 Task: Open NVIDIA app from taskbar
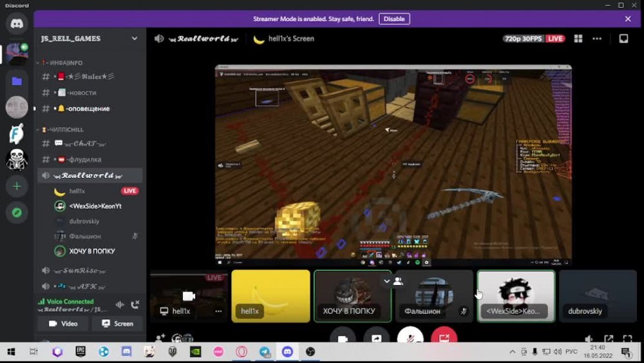click(196, 352)
